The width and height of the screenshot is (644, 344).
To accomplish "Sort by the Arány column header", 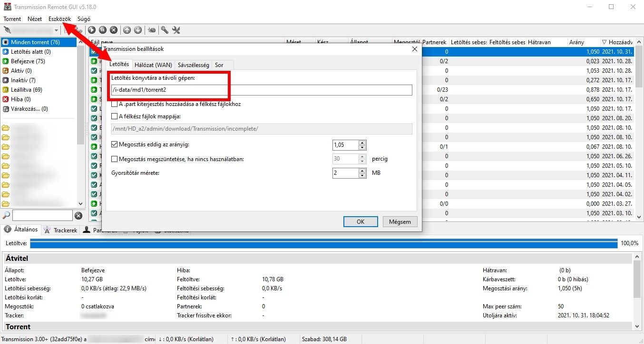I will click(583, 42).
